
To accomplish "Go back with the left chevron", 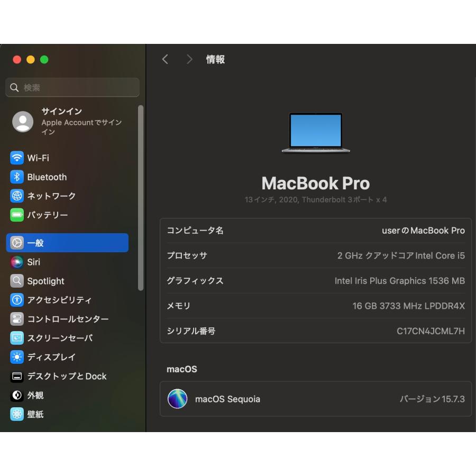I will (165, 59).
